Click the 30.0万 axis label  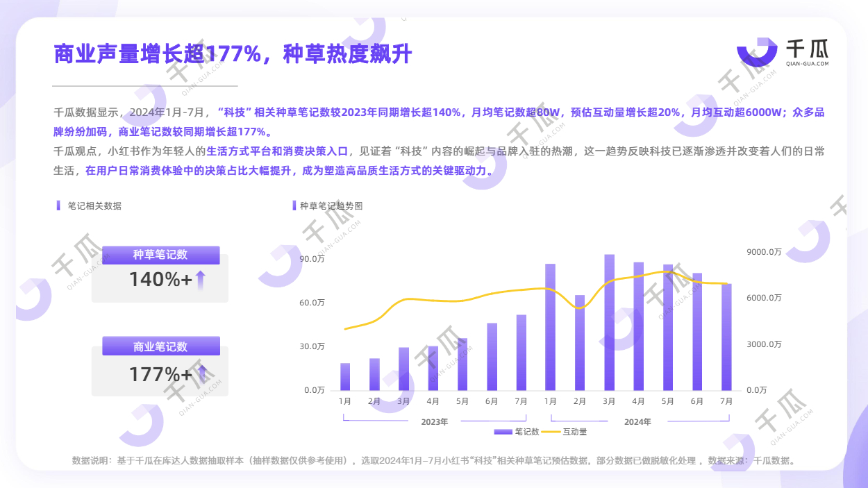coord(312,346)
